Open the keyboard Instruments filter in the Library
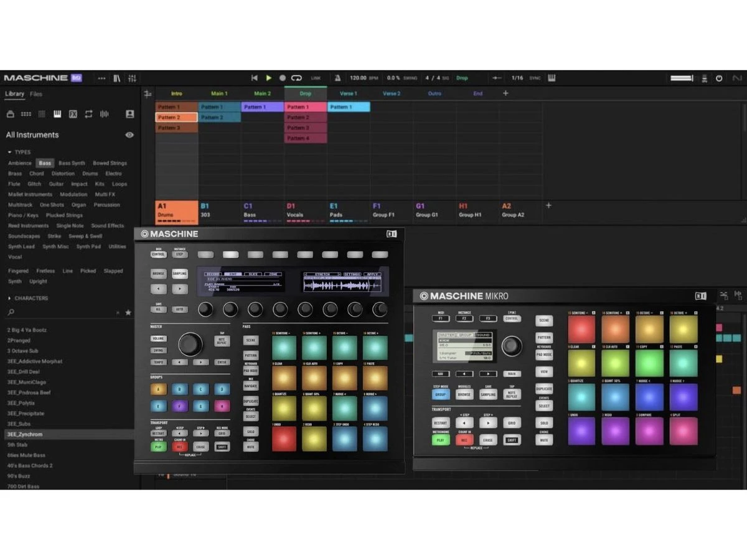This screenshot has width=747, height=560. click(x=57, y=114)
